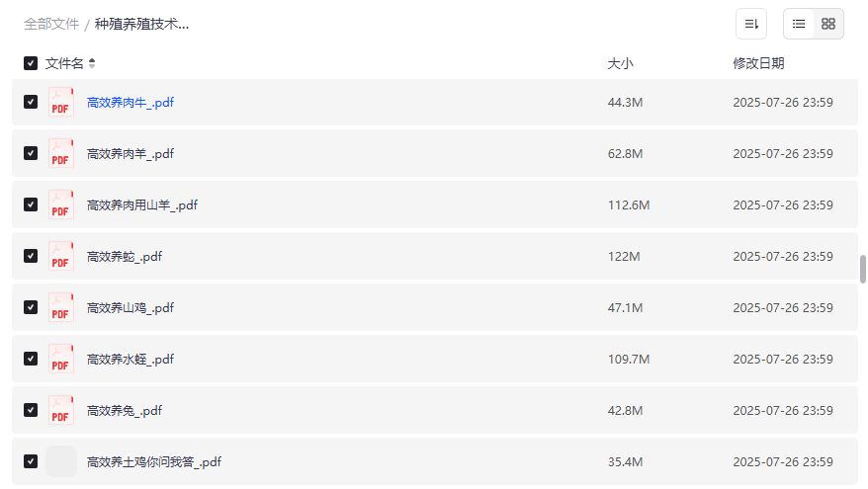
Task: Open the 种殖养殖技术 breadcrumb folder
Action: tap(141, 24)
